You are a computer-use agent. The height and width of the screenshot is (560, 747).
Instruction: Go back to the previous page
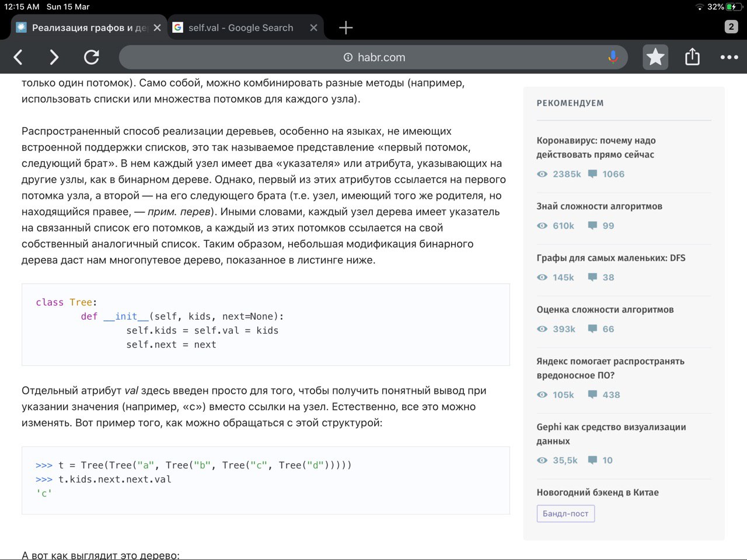(18, 57)
